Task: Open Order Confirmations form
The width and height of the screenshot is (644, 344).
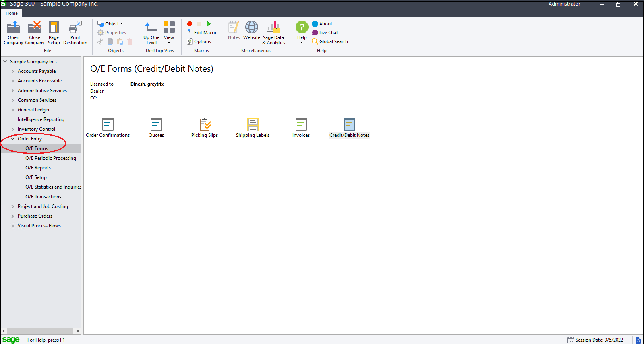Action: coord(108,128)
